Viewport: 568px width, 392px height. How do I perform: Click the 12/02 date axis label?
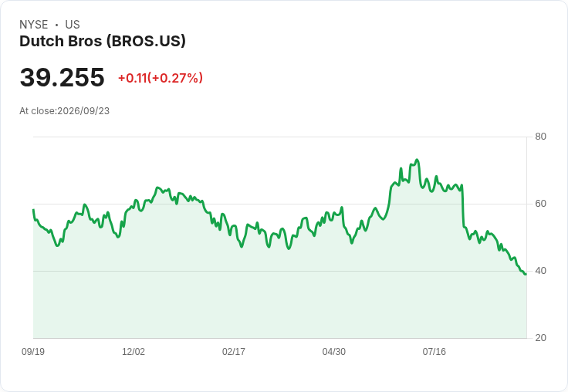pyautogui.click(x=134, y=352)
